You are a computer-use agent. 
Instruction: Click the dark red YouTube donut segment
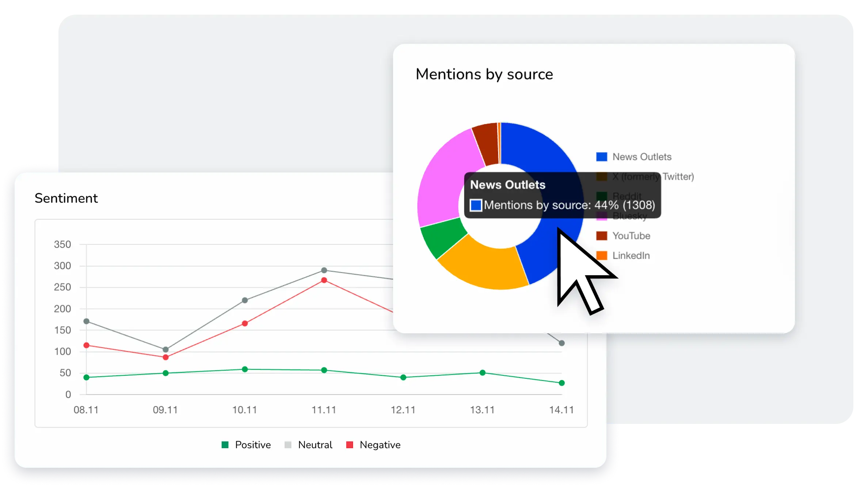coord(487,144)
